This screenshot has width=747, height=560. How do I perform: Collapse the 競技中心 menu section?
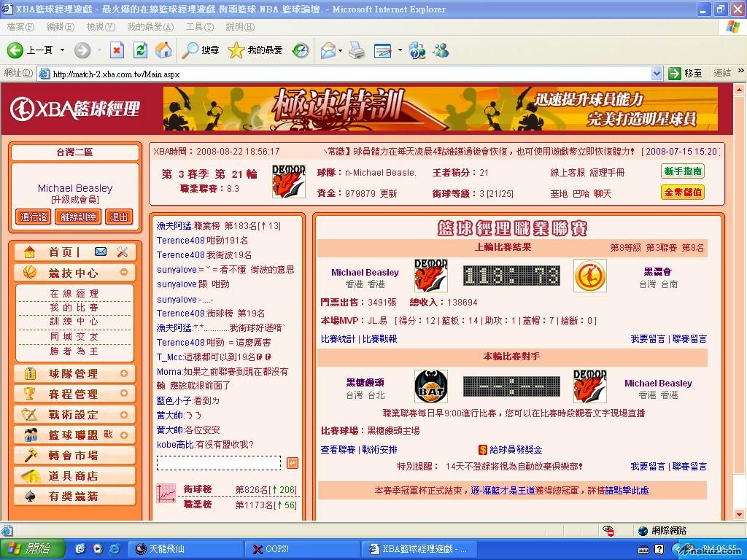tap(124, 273)
